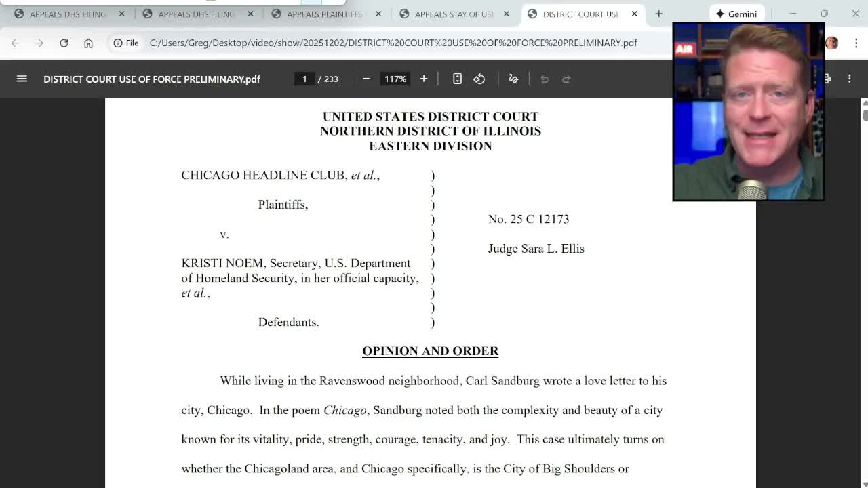The image size is (868, 488).
Task: Navigate forward in browser history
Action: (39, 43)
